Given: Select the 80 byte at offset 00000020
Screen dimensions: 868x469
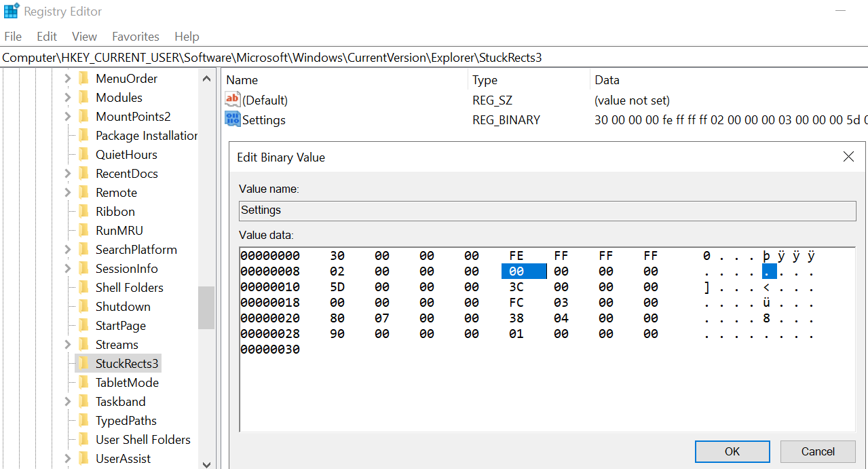Looking at the screenshot, I should (x=337, y=318).
